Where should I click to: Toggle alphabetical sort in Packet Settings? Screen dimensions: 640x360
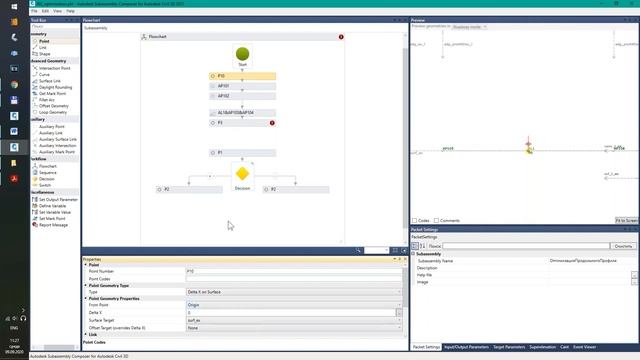[x=422, y=246]
